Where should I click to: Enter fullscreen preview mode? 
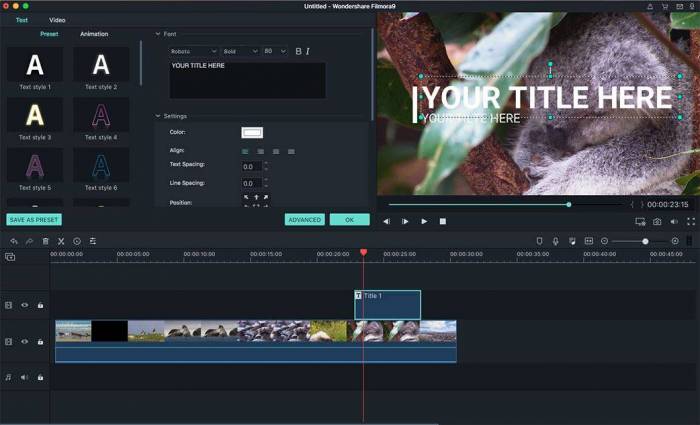point(691,221)
